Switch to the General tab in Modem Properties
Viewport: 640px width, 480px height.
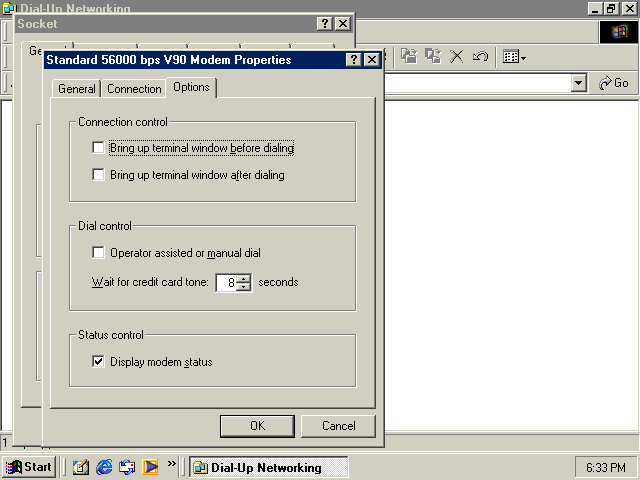point(76,89)
